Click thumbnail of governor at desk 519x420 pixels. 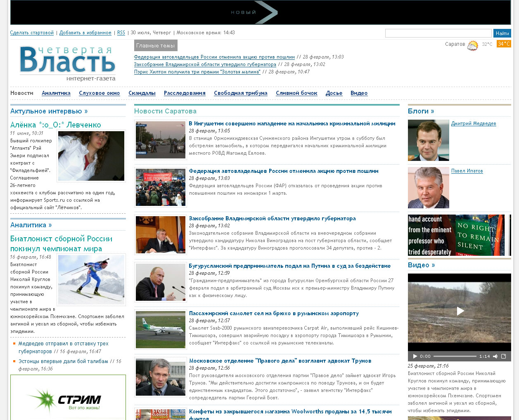click(x=161, y=235)
